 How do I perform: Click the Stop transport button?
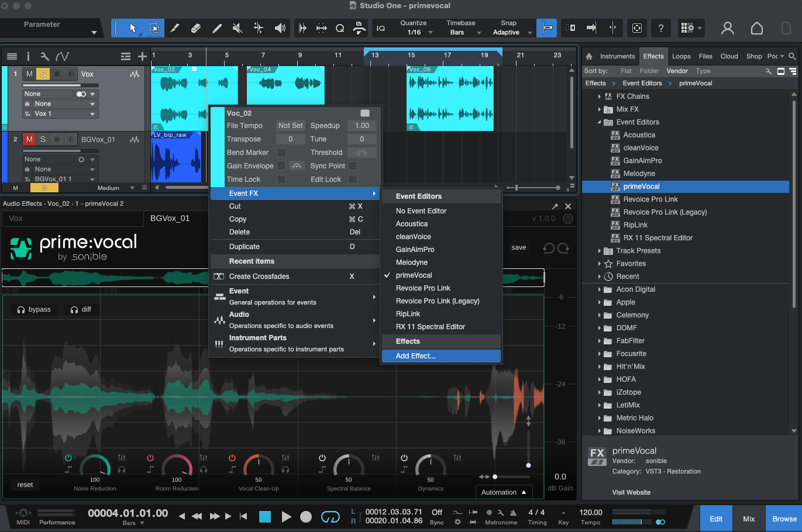[265, 516]
